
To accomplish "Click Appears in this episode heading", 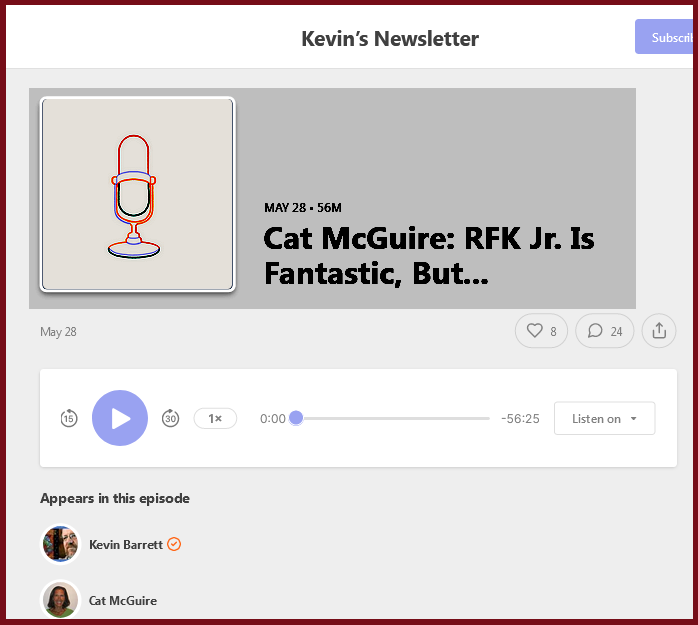I will pos(115,498).
